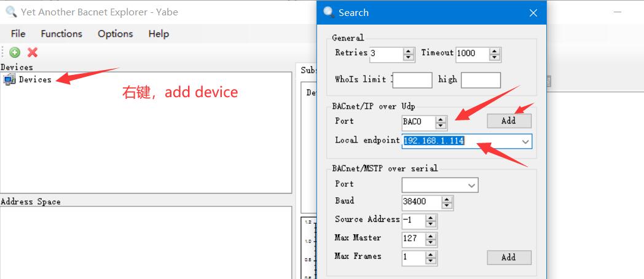Viewport: 644px width, 279px height.
Task: Click the green add device toolbar icon
Action: (15, 52)
